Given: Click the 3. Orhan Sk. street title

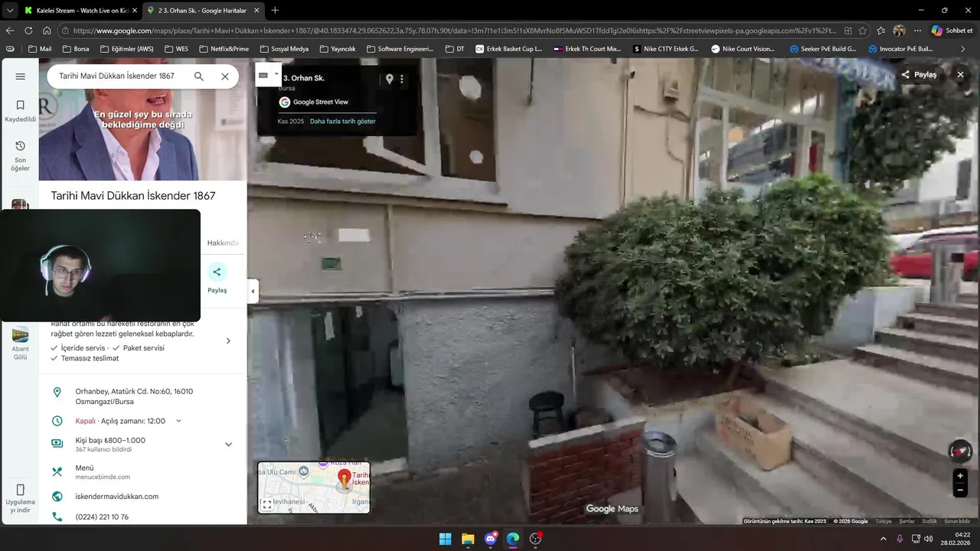Looking at the screenshot, I should 304,78.
